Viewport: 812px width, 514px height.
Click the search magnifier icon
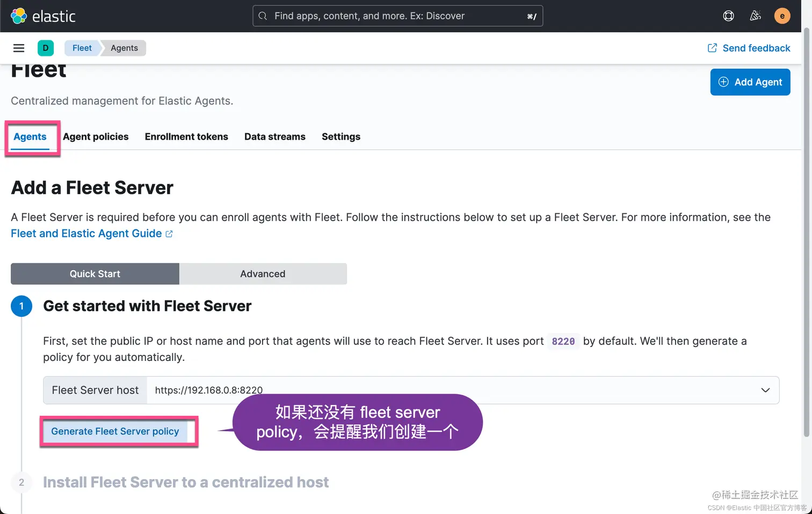(263, 16)
